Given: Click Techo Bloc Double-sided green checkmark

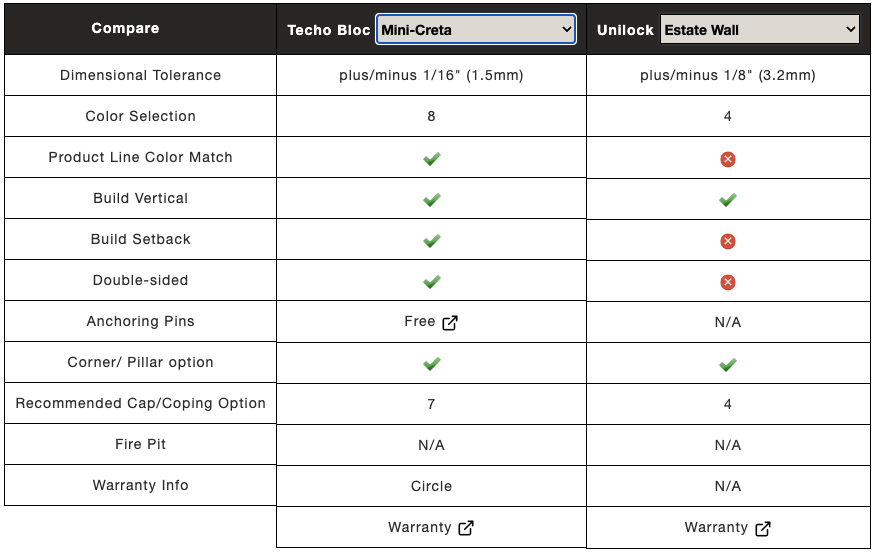Looking at the screenshot, I should 431,281.
